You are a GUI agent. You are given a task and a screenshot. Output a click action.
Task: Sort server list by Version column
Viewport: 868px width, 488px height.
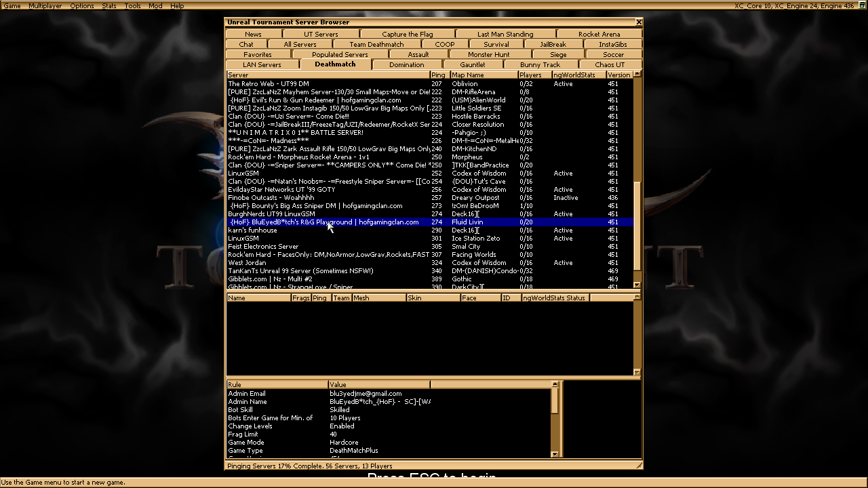619,75
